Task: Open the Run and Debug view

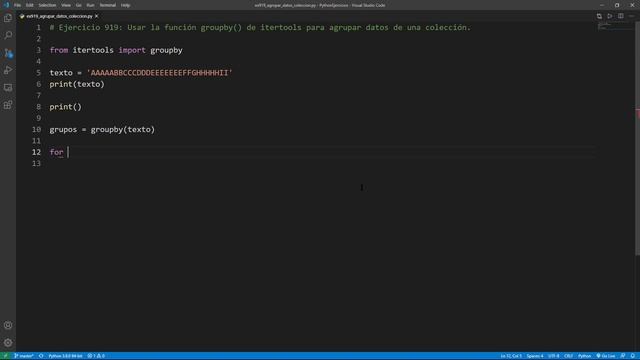Action: pos(8,70)
